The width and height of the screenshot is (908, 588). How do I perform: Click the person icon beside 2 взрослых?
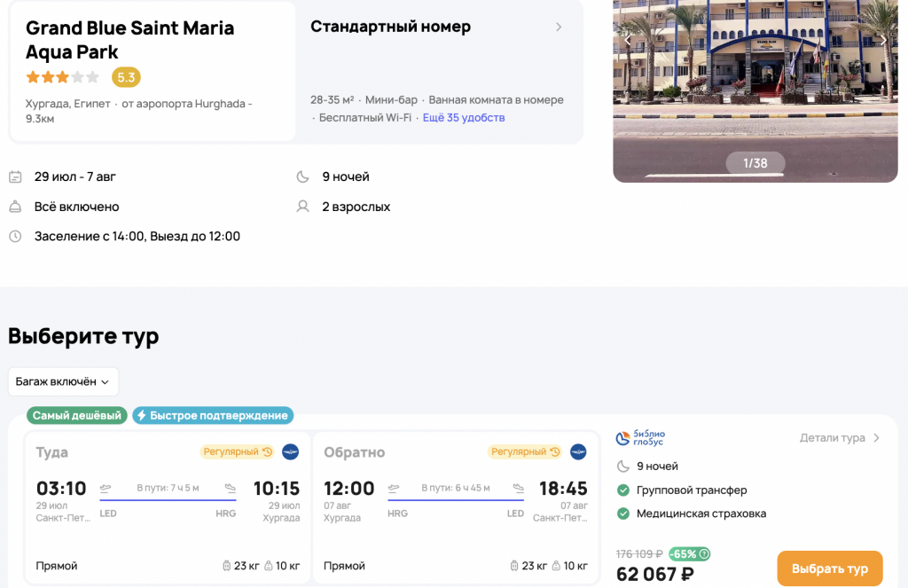click(303, 207)
